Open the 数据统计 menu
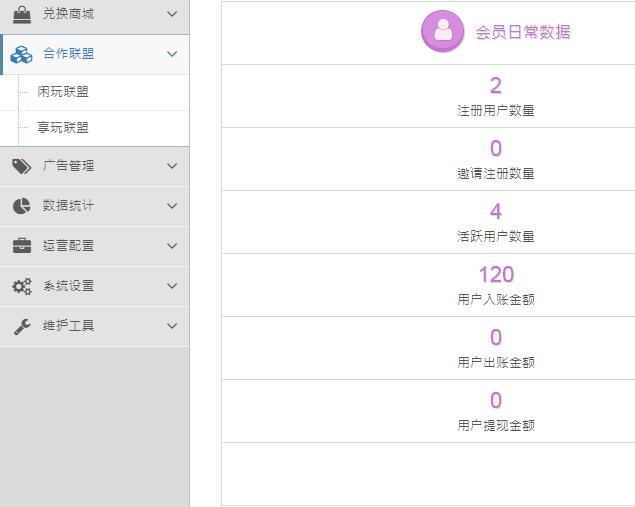The height and width of the screenshot is (507, 635). (x=95, y=206)
